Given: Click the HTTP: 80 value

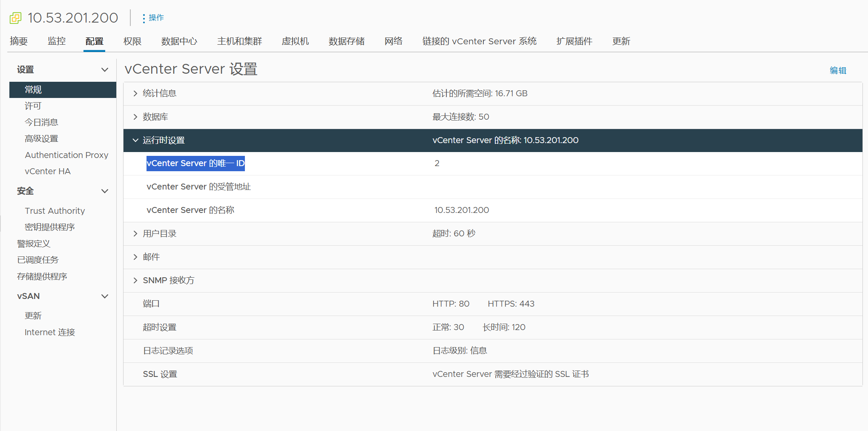Looking at the screenshot, I should coord(451,304).
